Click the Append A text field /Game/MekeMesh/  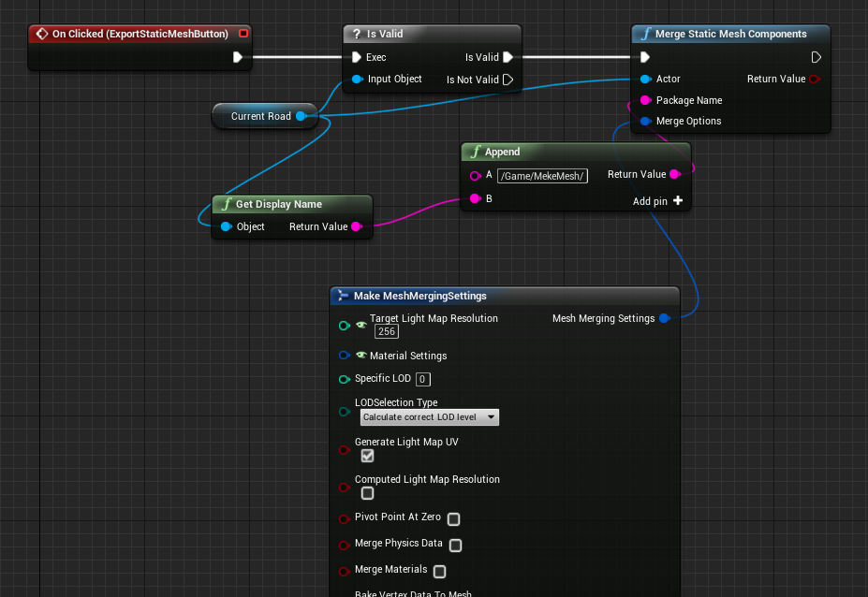[542, 175]
